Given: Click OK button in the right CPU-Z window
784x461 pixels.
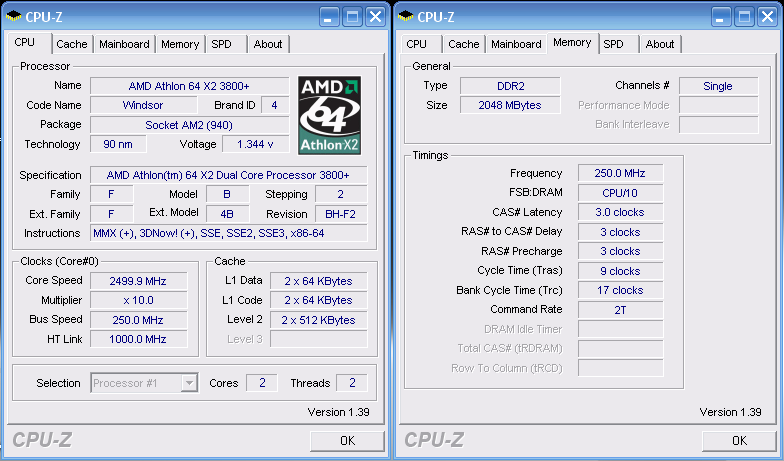Looking at the screenshot, I should point(740,440).
